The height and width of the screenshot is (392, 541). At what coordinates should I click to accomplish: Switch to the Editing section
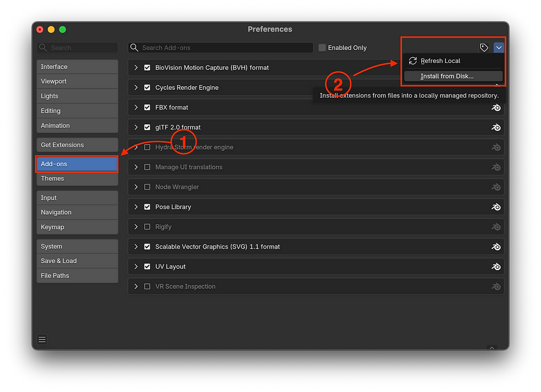tap(77, 111)
